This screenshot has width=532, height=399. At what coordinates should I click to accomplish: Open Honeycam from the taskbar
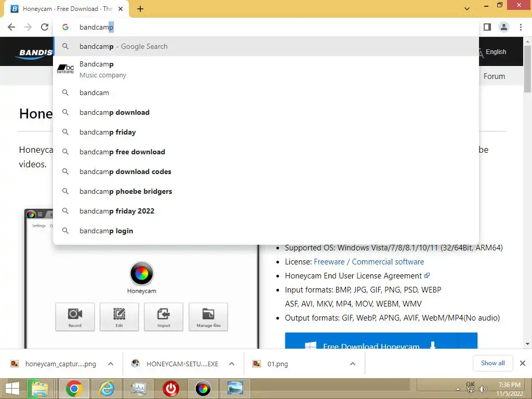click(203, 389)
